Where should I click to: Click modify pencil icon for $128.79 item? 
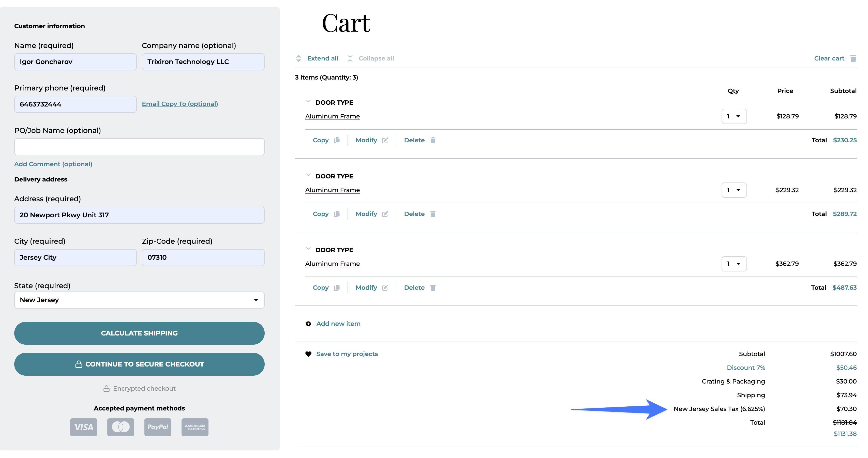coord(385,140)
